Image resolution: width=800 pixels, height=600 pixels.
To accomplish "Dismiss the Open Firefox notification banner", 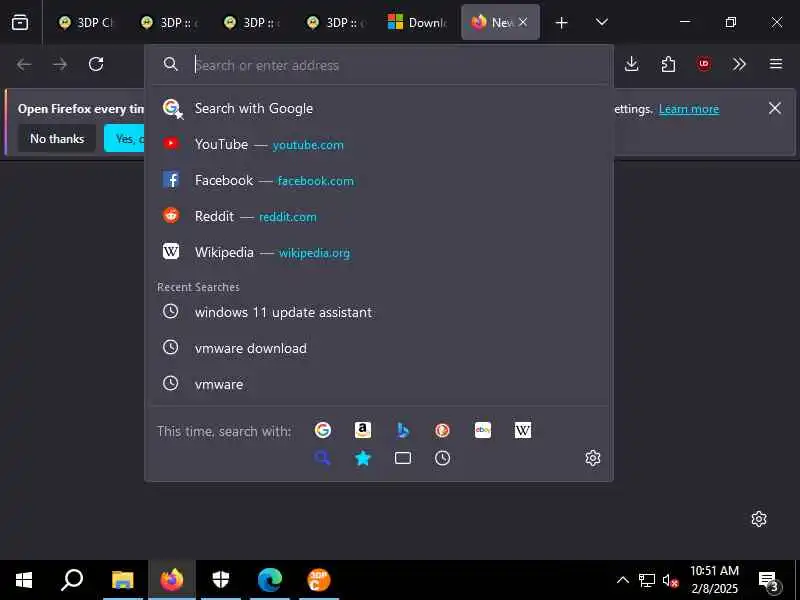I will (x=774, y=108).
